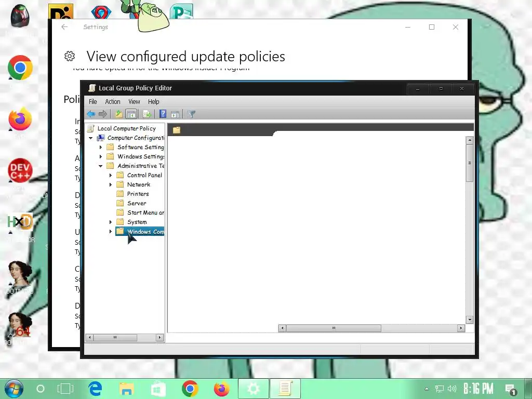Select the Administrative Templates folder
The width and height of the screenshot is (532, 399).
click(x=140, y=166)
